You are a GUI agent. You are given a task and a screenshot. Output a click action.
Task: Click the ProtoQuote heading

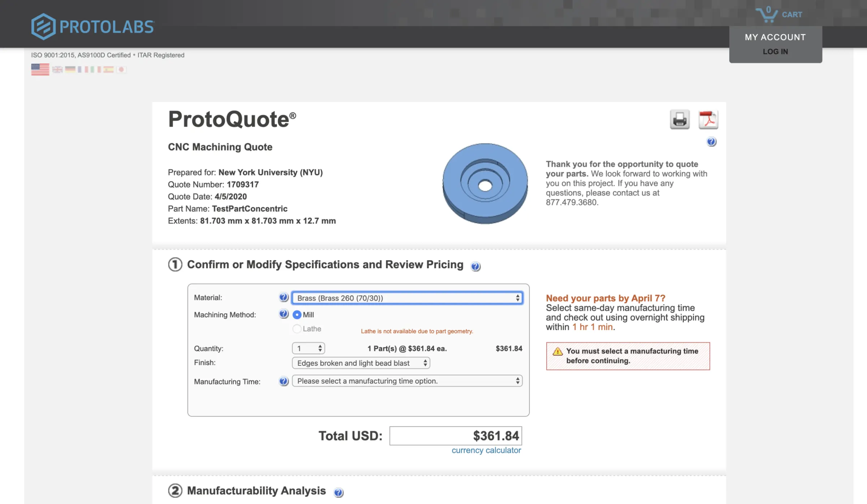point(232,119)
